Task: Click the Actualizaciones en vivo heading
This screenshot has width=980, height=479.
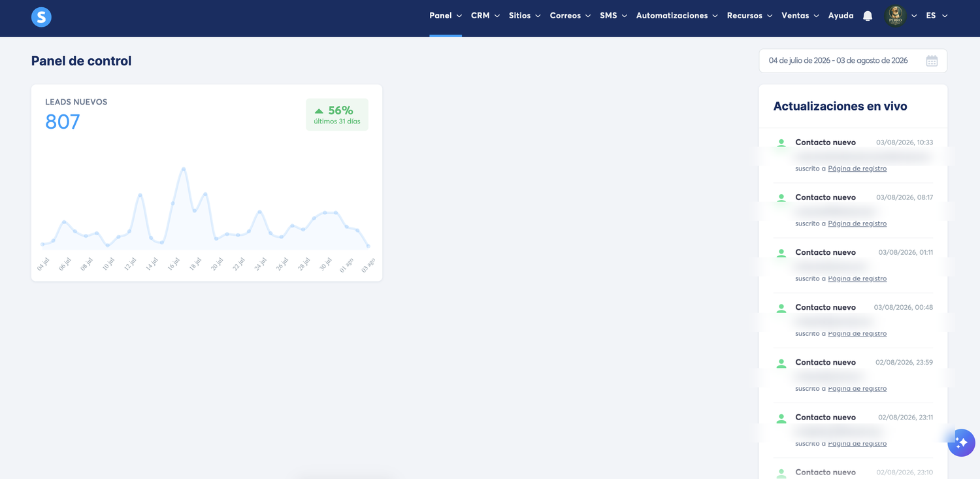Action: [x=840, y=106]
